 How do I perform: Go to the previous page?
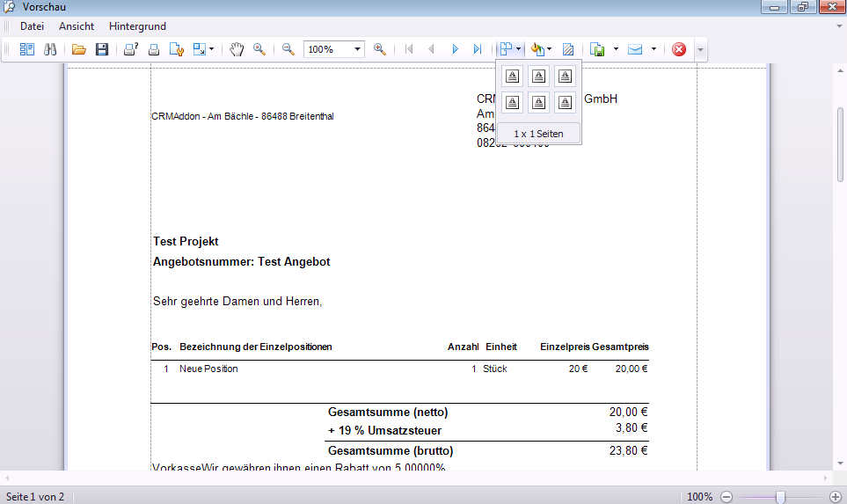tap(431, 49)
